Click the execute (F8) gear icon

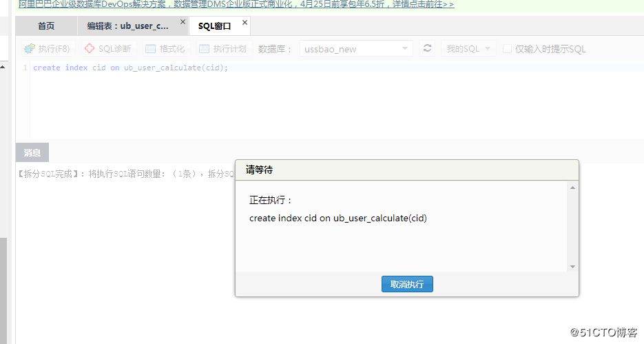coord(29,49)
